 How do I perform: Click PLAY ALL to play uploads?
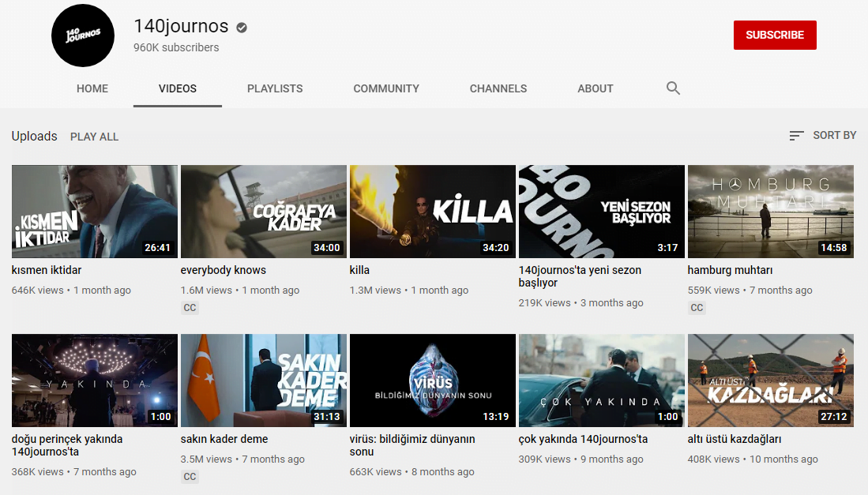pyautogui.click(x=94, y=136)
